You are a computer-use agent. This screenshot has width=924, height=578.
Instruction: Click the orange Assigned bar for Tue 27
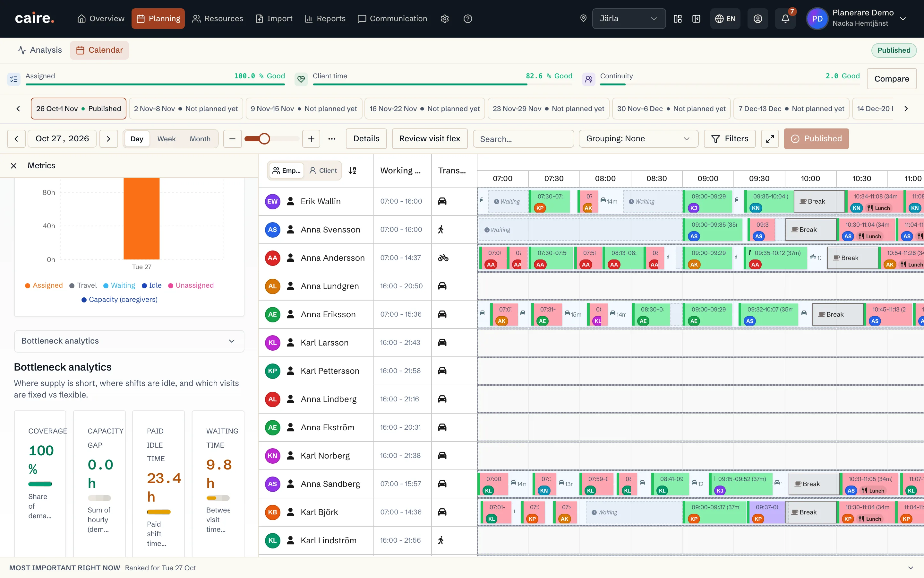pyautogui.click(x=141, y=219)
